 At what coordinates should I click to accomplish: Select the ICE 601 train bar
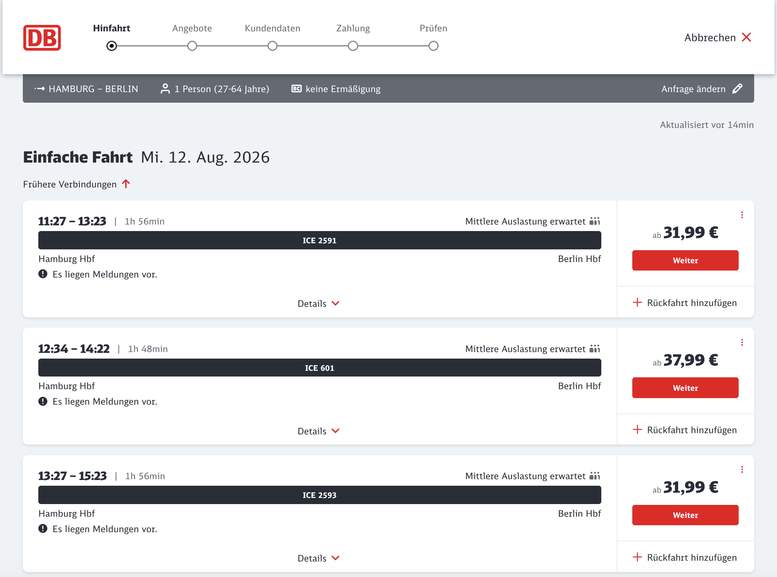point(320,368)
